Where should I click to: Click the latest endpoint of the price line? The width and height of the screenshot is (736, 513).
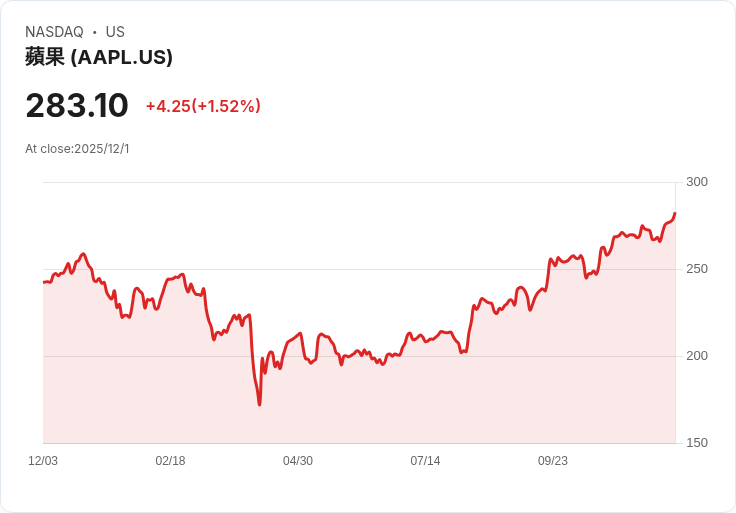tap(675, 213)
